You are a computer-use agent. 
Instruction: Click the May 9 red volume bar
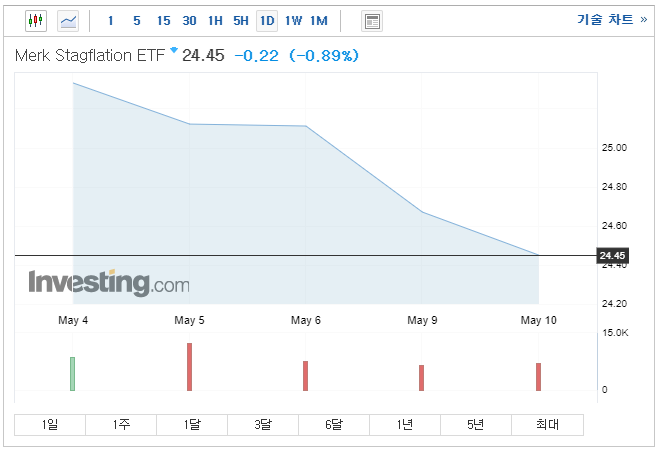(422, 378)
